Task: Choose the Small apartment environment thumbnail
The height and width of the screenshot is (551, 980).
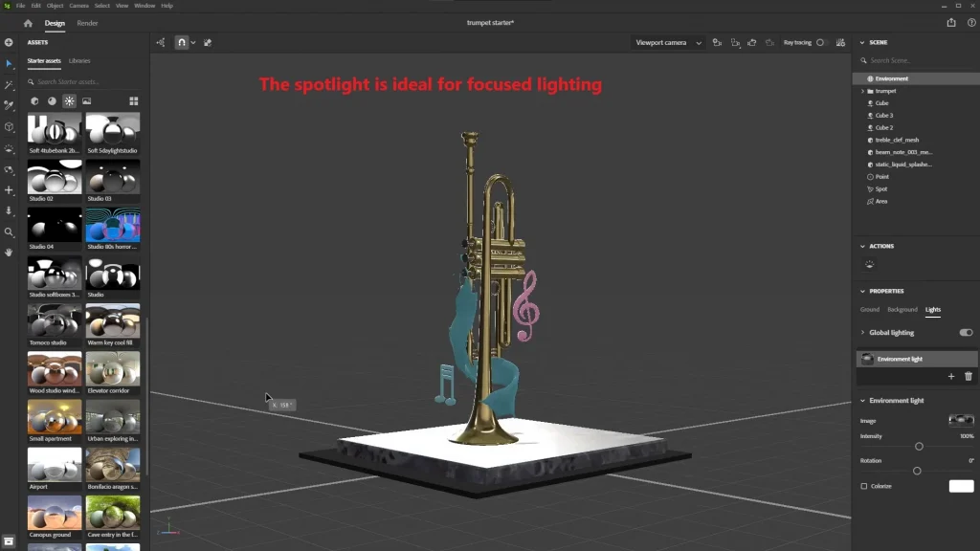Action: [55, 417]
